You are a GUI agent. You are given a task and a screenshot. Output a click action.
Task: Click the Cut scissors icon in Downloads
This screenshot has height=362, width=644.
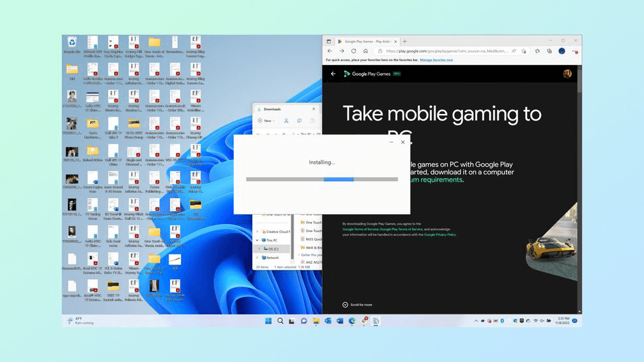286,121
